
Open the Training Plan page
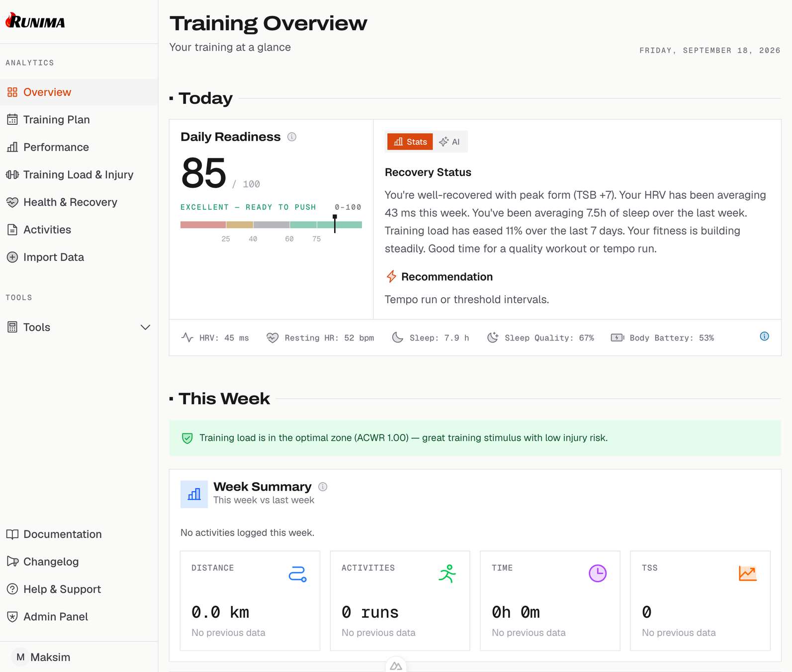pos(79,120)
